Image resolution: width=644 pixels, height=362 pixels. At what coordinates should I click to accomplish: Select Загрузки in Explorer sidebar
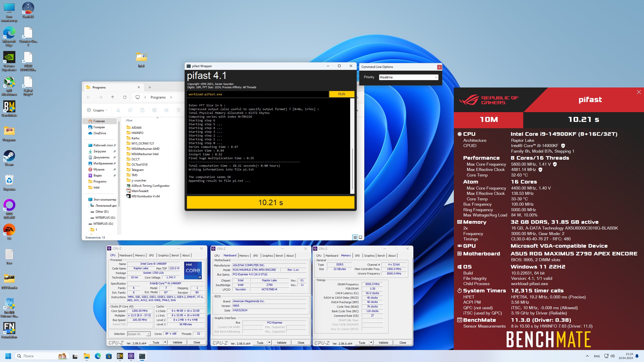coord(99,151)
